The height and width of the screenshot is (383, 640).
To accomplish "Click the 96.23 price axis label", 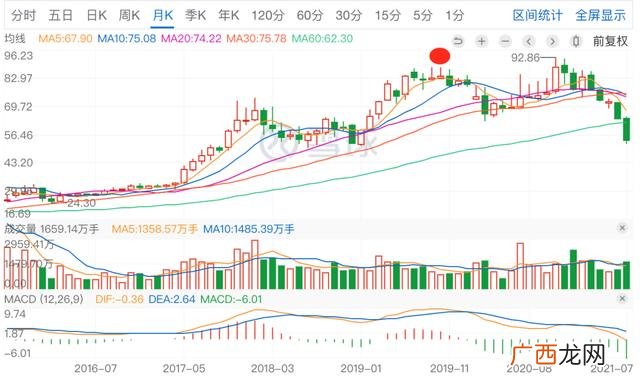I will (18, 56).
